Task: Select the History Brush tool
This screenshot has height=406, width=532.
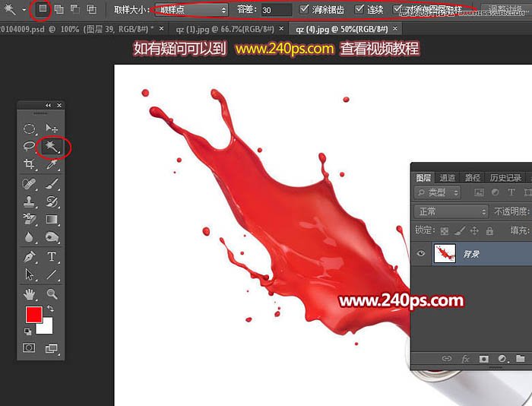Action: [x=52, y=201]
